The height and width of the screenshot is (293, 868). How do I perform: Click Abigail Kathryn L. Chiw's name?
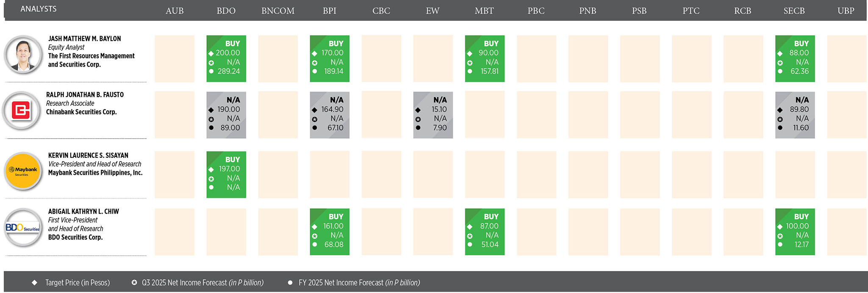83,211
